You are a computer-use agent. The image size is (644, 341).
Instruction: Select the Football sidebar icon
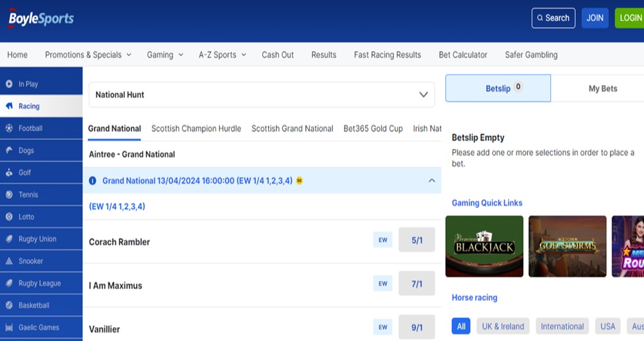(x=9, y=129)
